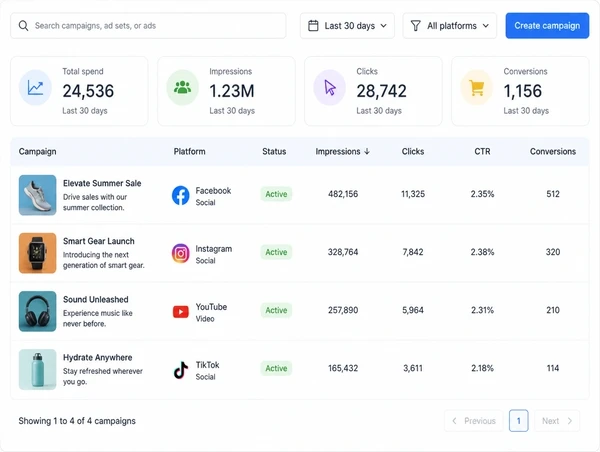Open the Sound Unleashed headphones thumbnail
The height and width of the screenshot is (452, 600).
point(38,312)
